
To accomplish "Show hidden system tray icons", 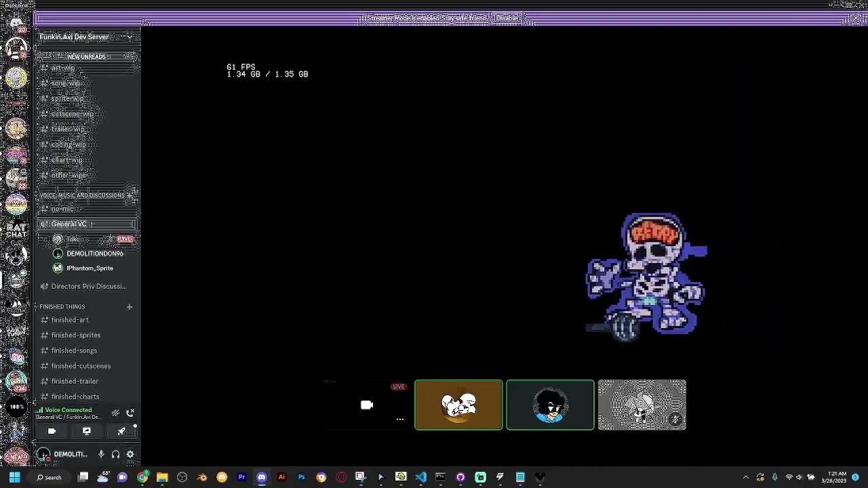I will [746, 478].
